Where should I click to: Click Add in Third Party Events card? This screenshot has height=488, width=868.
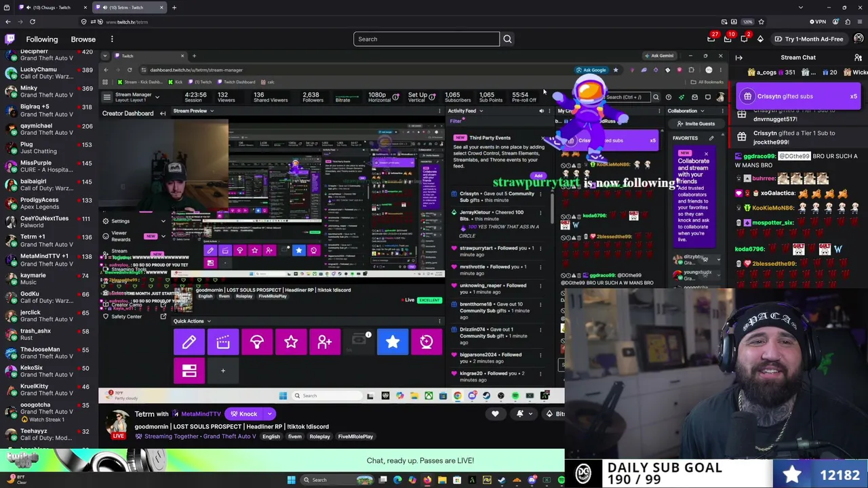point(538,176)
